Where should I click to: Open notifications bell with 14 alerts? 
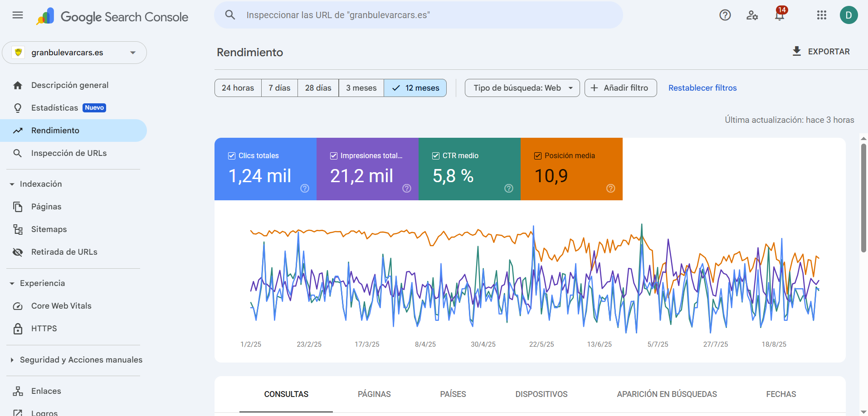click(x=779, y=15)
